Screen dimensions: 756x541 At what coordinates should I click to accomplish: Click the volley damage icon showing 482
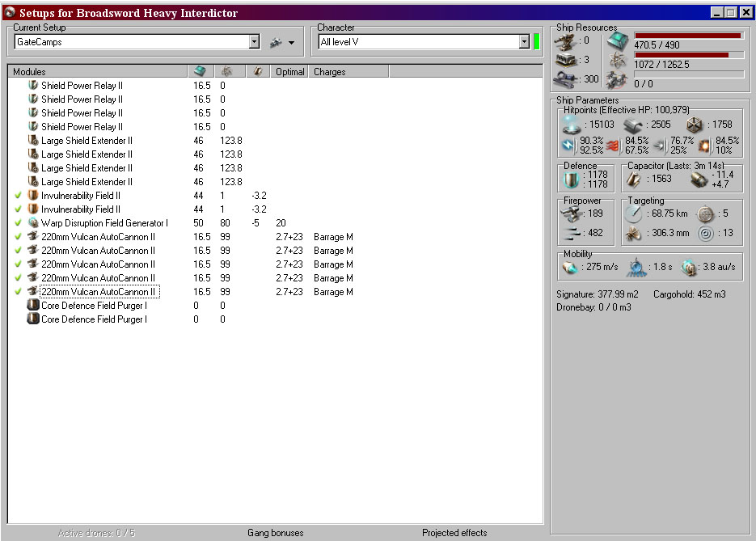pos(572,234)
